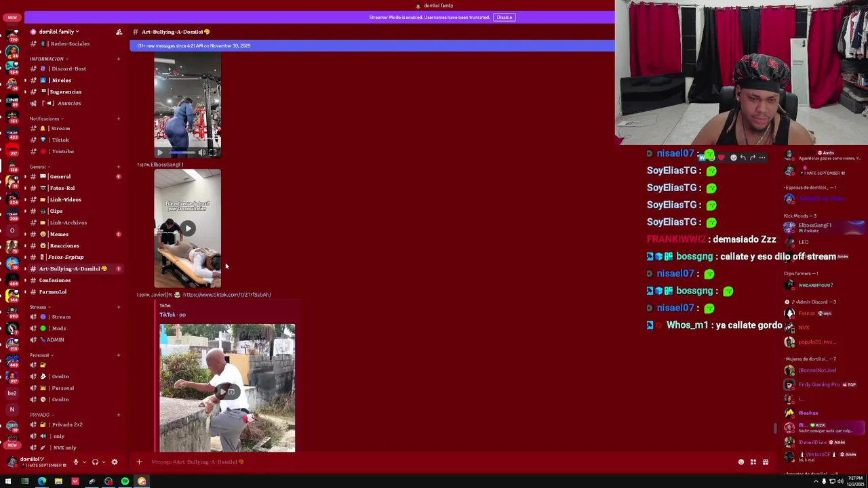
Task: Open output device options arrow
Action: tap(104, 462)
